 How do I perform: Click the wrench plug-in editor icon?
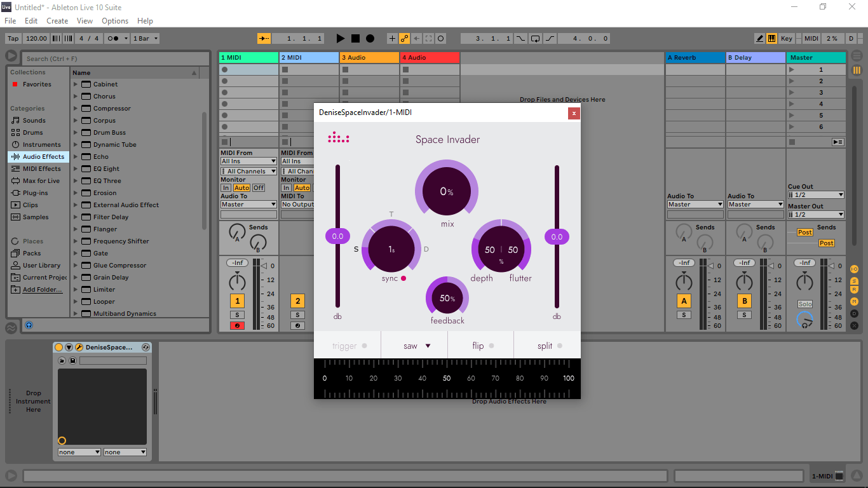[x=79, y=348]
